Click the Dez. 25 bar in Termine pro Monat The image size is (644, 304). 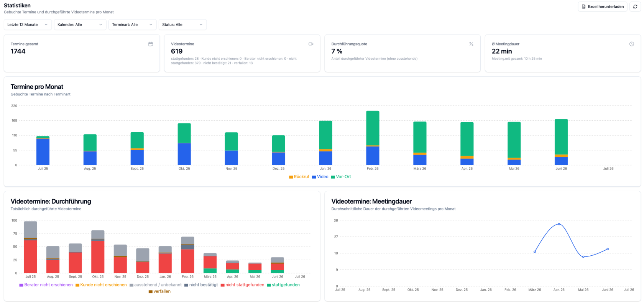(278, 150)
